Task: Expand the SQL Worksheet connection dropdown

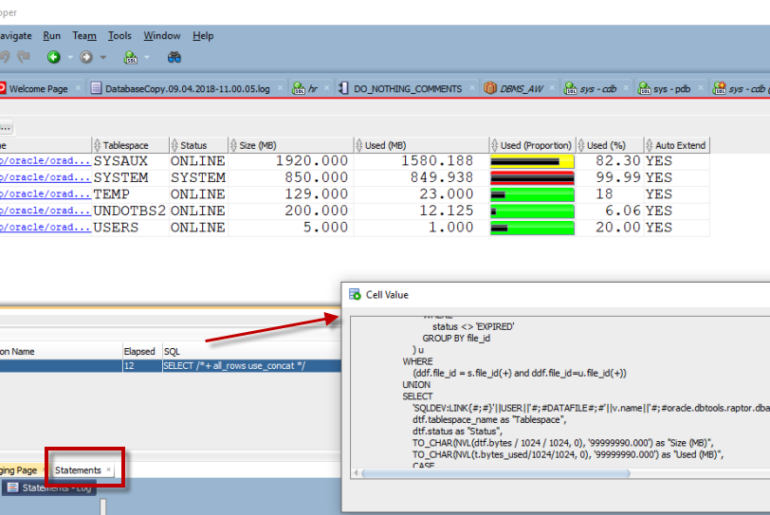Action: [x=147, y=57]
